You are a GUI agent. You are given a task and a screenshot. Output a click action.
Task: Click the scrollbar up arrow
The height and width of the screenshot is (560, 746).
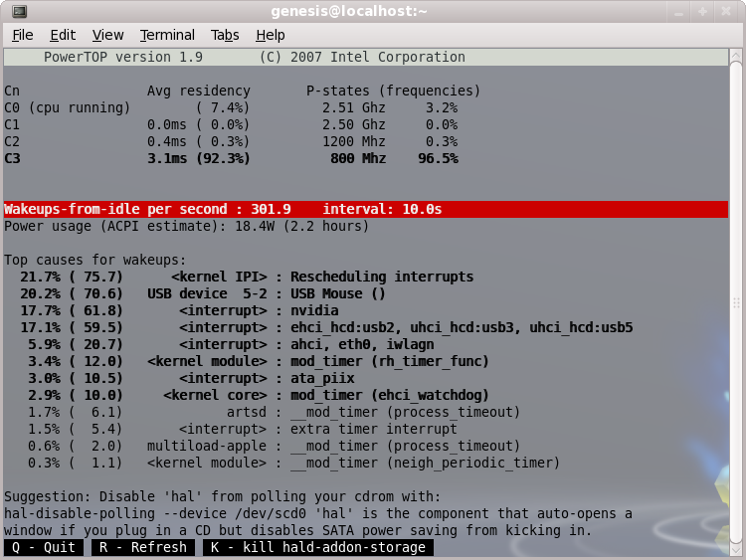coord(736,55)
